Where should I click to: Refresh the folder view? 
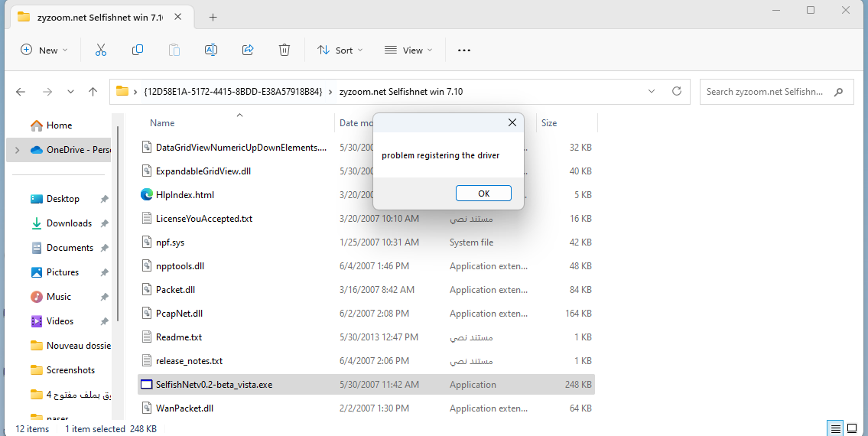tap(677, 92)
